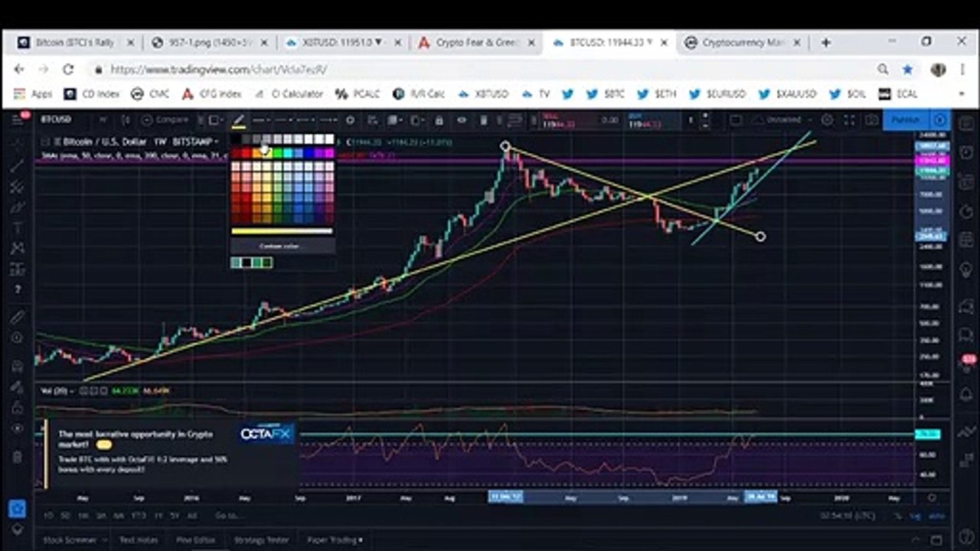Open the Pine Editor tab
Image resolution: width=980 pixels, height=551 pixels.
click(195, 540)
